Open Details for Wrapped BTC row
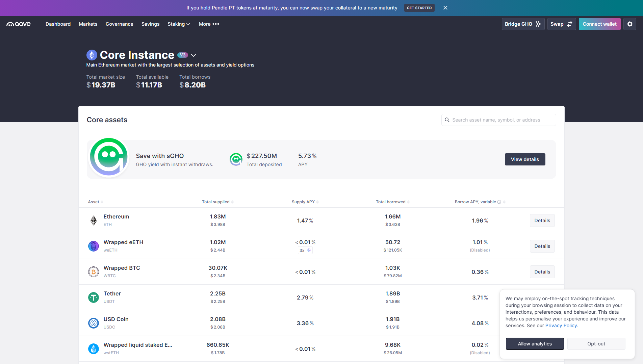The width and height of the screenshot is (643, 364). (x=542, y=272)
